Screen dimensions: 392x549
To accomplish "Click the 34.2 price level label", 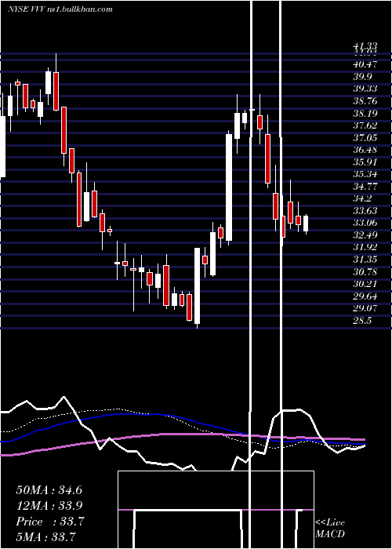I will coord(362,198).
